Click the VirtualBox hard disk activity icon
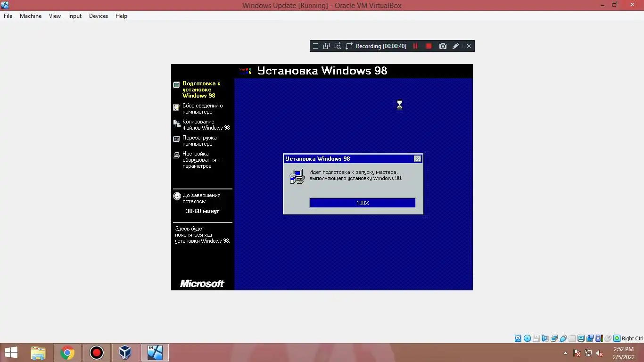This screenshot has width=644, height=362. [518, 338]
